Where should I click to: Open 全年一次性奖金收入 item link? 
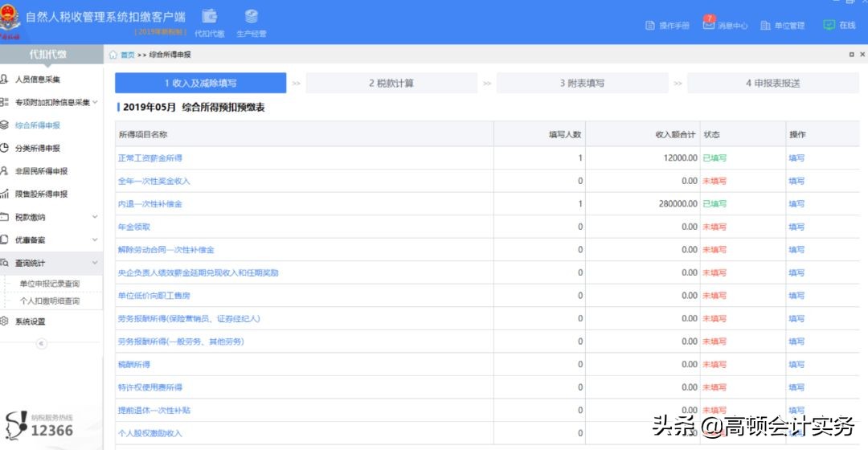pyautogui.click(x=154, y=181)
